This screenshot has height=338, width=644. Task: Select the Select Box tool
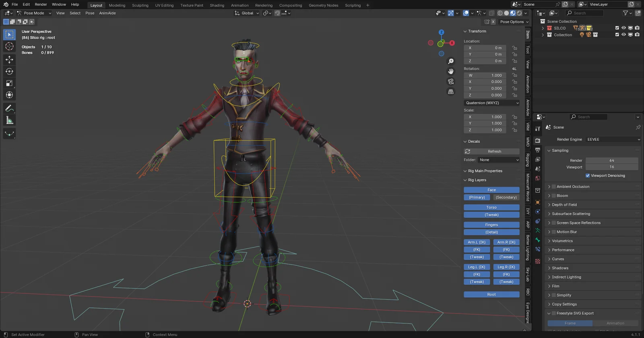coord(9,35)
